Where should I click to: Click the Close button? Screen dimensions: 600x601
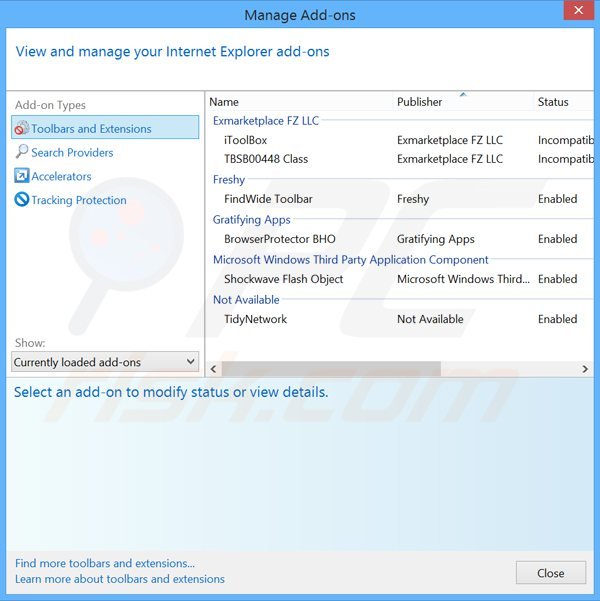(x=551, y=573)
